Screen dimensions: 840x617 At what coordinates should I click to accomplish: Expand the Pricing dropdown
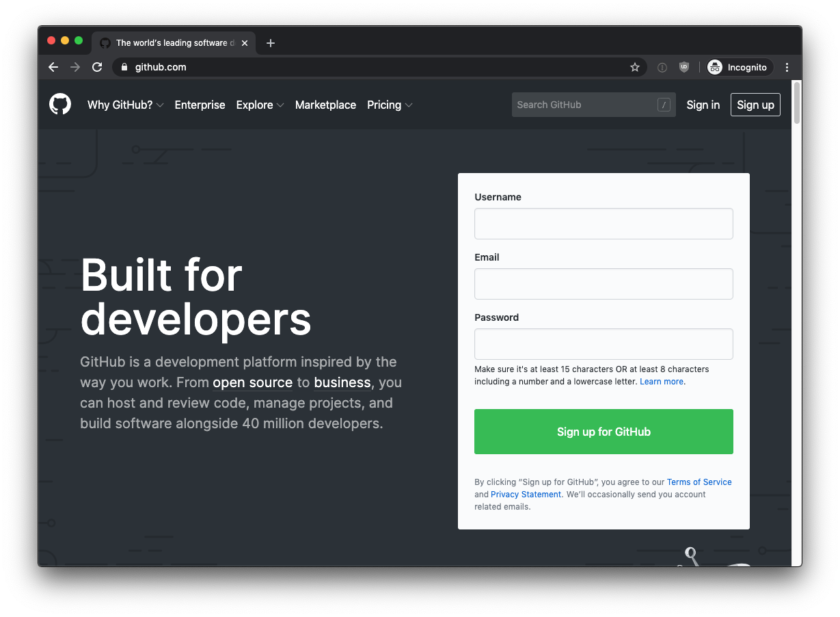click(390, 105)
